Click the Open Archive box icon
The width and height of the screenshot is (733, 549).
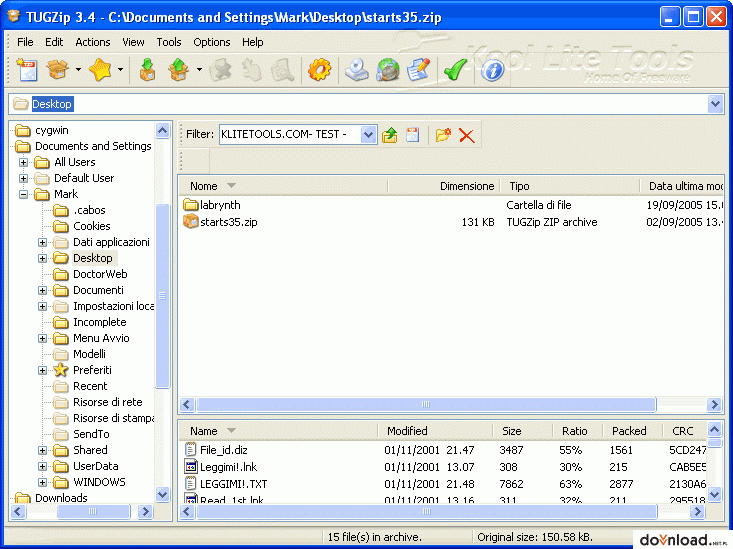[x=58, y=70]
